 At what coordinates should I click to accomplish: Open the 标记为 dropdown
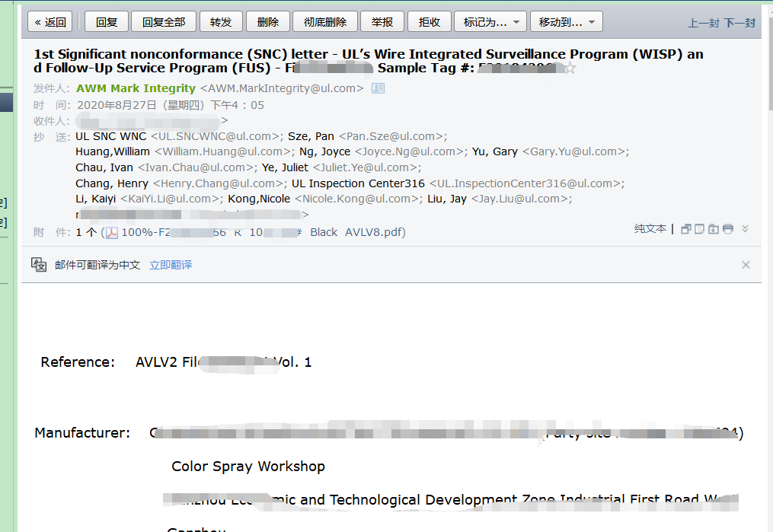point(490,22)
